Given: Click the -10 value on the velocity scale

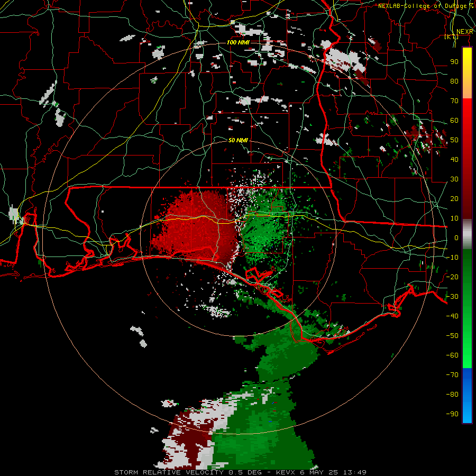Looking at the screenshot, I should [452, 258].
